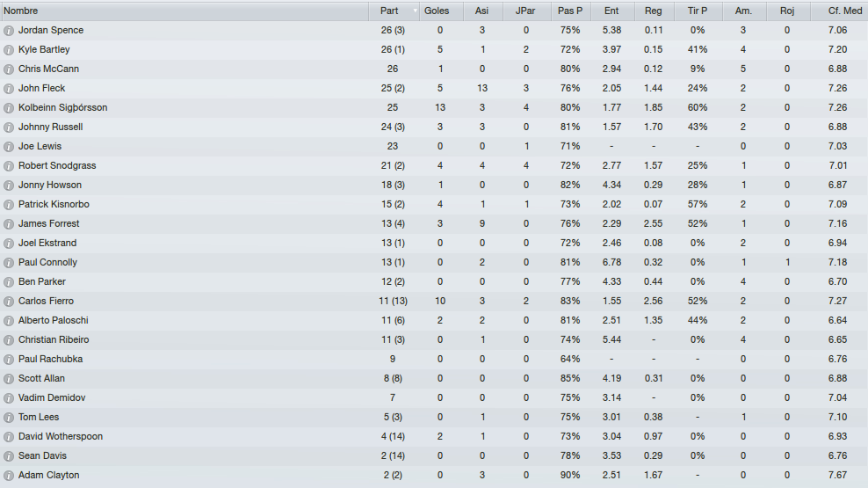Select the Scott Allan table row
The image size is (868, 488).
(434, 378)
